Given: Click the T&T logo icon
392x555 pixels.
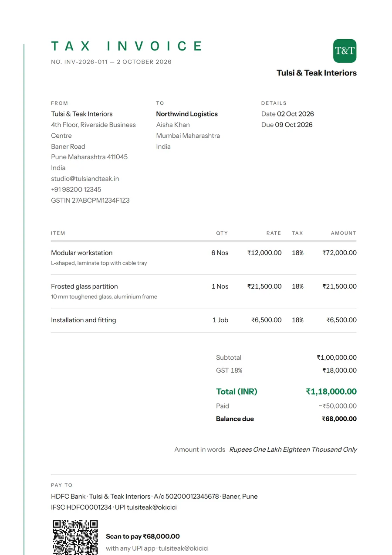Looking at the screenshot, I should coord(345,51).
